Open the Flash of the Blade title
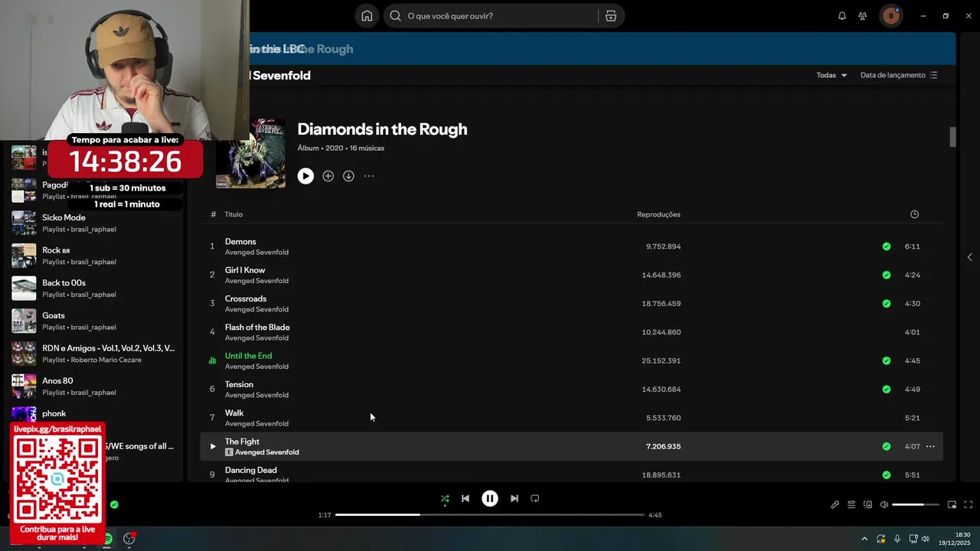Screen dimensions: 980x551 tap(257, 328)
